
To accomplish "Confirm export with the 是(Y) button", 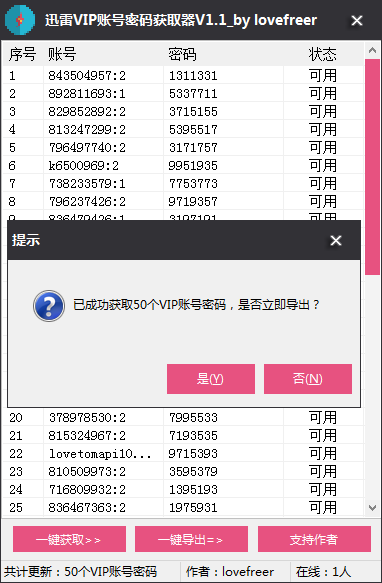I will point(211,379).
